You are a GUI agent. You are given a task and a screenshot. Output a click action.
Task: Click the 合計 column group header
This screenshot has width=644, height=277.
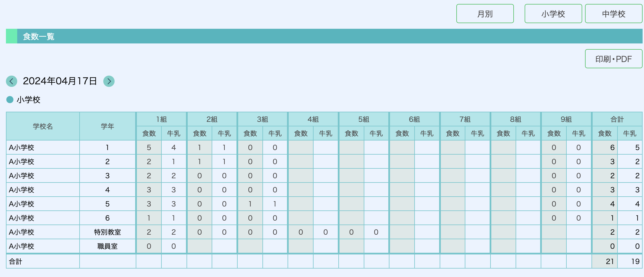[617, 119]
